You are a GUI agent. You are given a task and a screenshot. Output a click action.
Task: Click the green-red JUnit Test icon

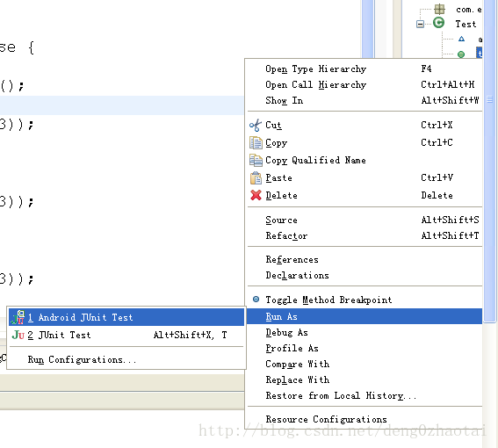click(x=18, y=335)
